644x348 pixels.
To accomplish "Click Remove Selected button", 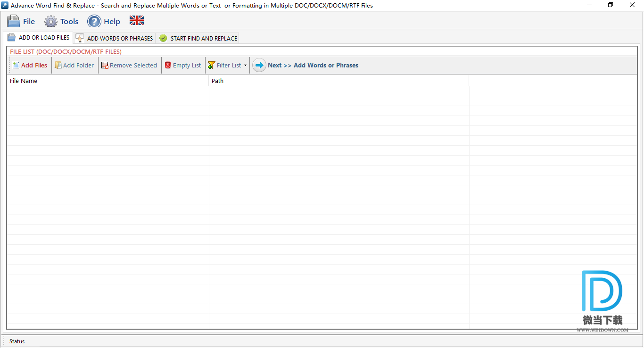I will click(129, 65).
